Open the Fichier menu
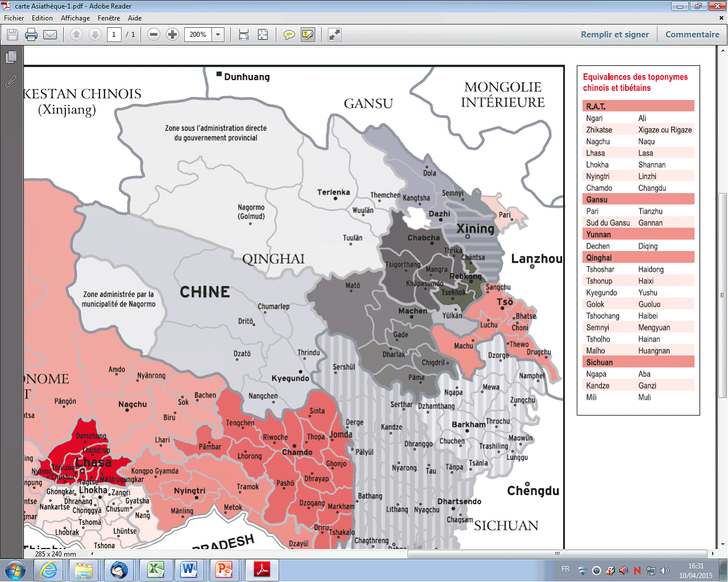The image size is (728, 582). click(x=14, y=18)
